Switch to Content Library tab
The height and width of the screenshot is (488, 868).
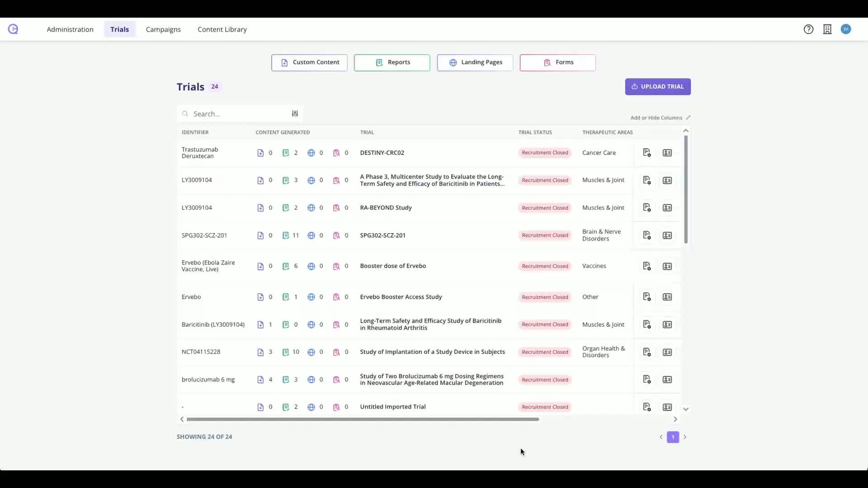coord(222,29)
